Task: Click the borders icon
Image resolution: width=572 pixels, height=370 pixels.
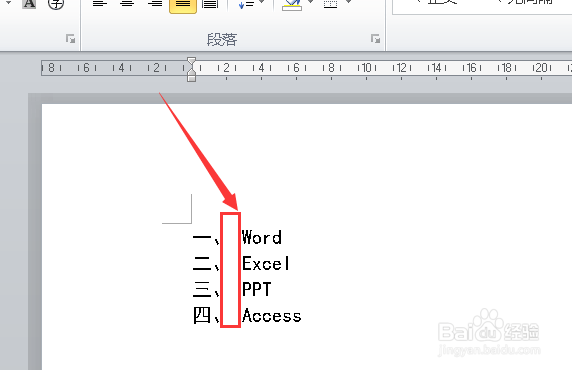Action: pyautogui.click(x=331, y=4)
